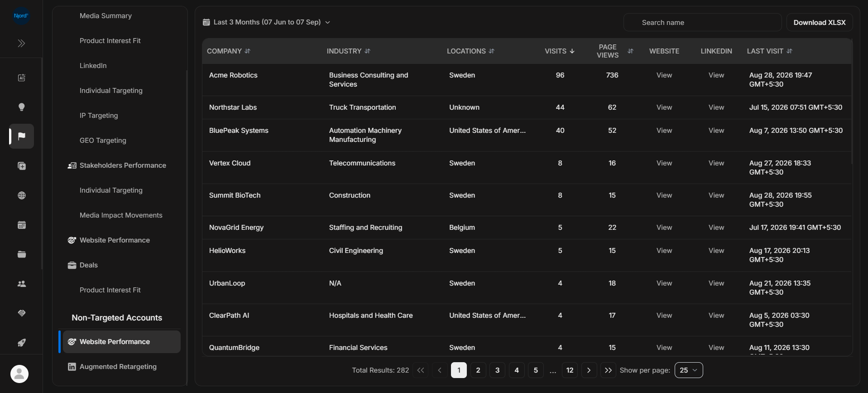The width and height of the screenshot is (868, 393).
Task: Click the Telecommunications industry cell
Action: (x=362, y=163)
